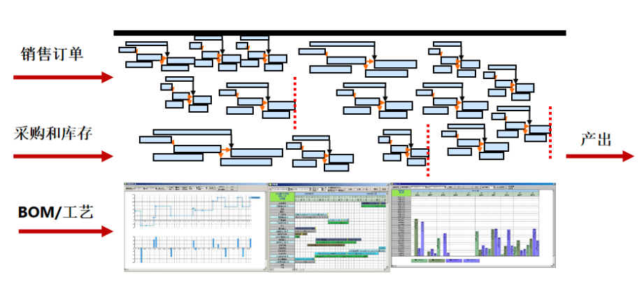
Task: Open the line chart window screenshot
Action: (x=194, y=227)
